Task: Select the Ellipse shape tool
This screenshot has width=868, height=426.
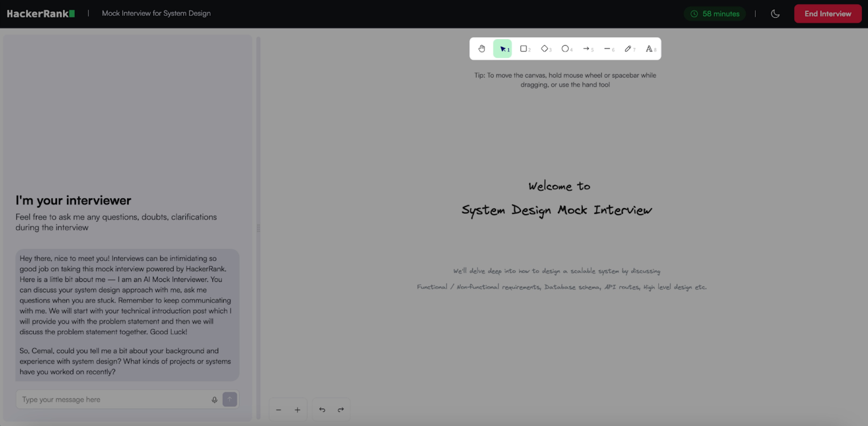Action: click(565, 49)
